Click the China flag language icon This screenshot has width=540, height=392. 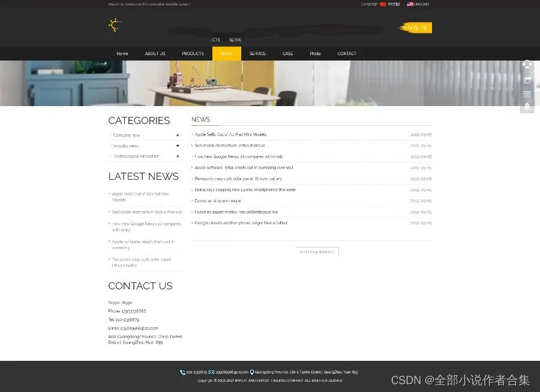pyautogui.click(x=383, y=4)
